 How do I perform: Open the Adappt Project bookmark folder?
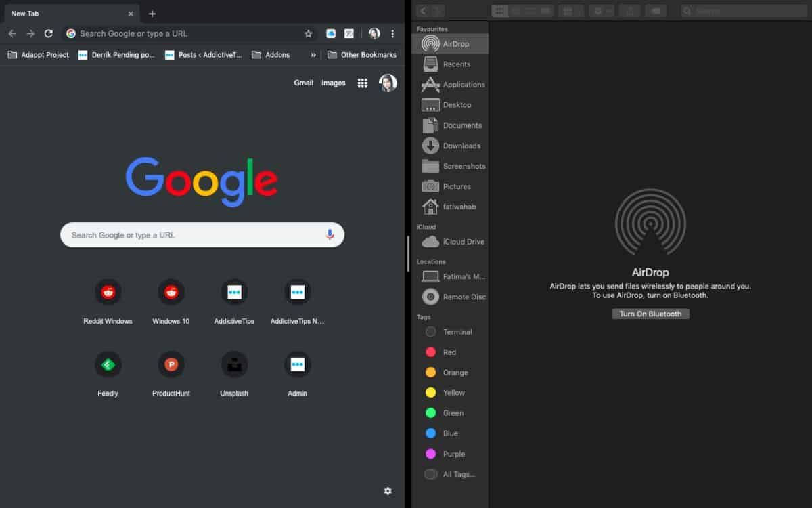coord(39,55)
